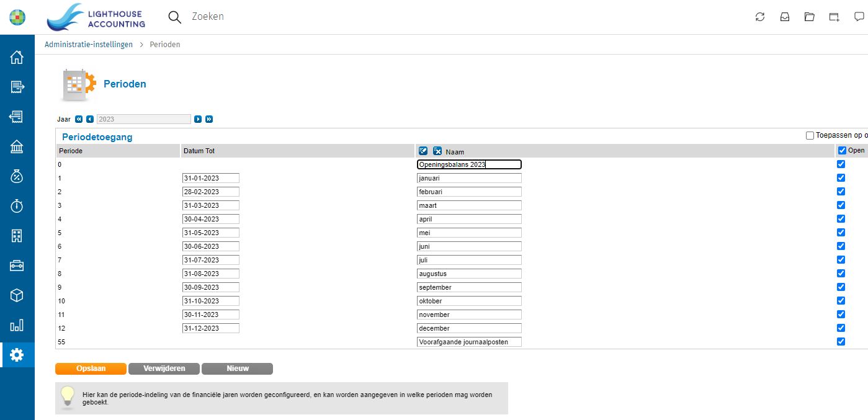Toggle the Open checkbox in the column header
This screenshot has height=420, width=868.
842,150
